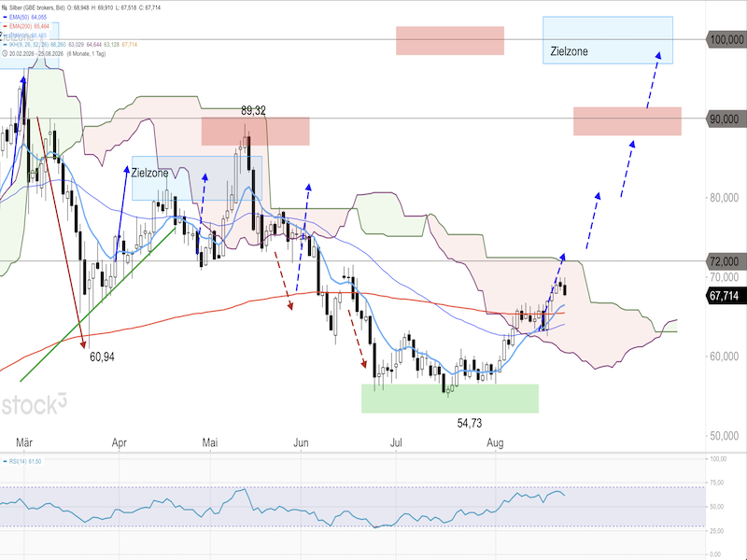Open the Silber (GBE brokers, Bid) title
This screenshot has width=747, height=560.
click(x=37, y=7)
